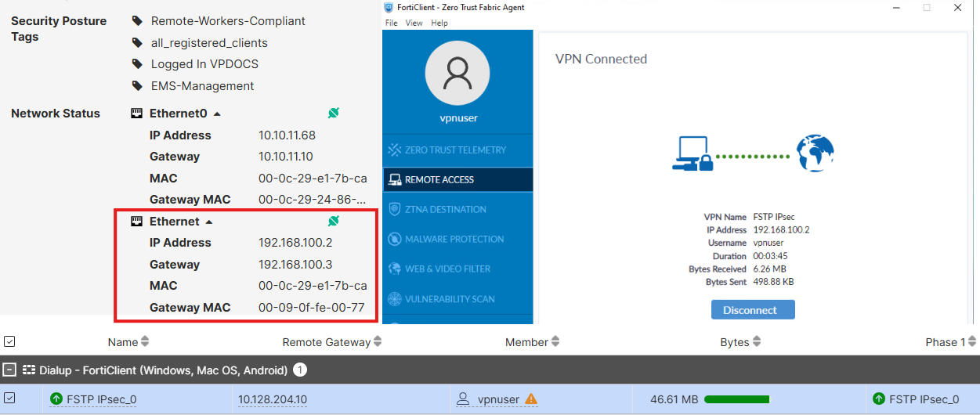Viewport: 980px width, 415px height.
Task: Switch to ZTNA Destination tab
Action: click(457, 209)
